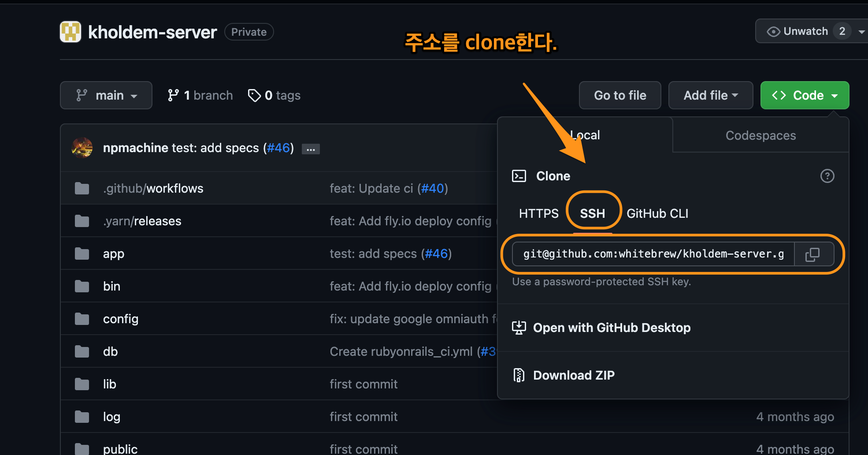Open the Add file dropdown
The width and height of the screenshot is (868, 455).
click(x=710, y=95)
